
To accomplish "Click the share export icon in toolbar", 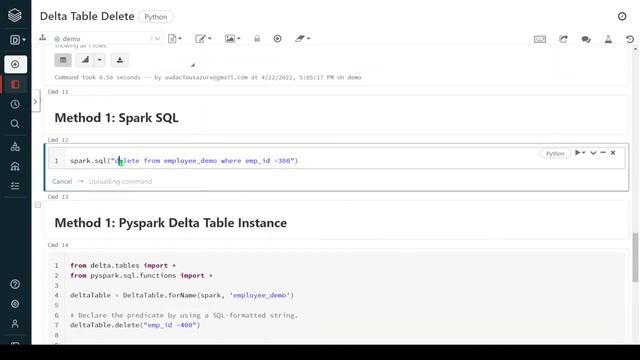I will pyautogui.click(x=563, y=39).
